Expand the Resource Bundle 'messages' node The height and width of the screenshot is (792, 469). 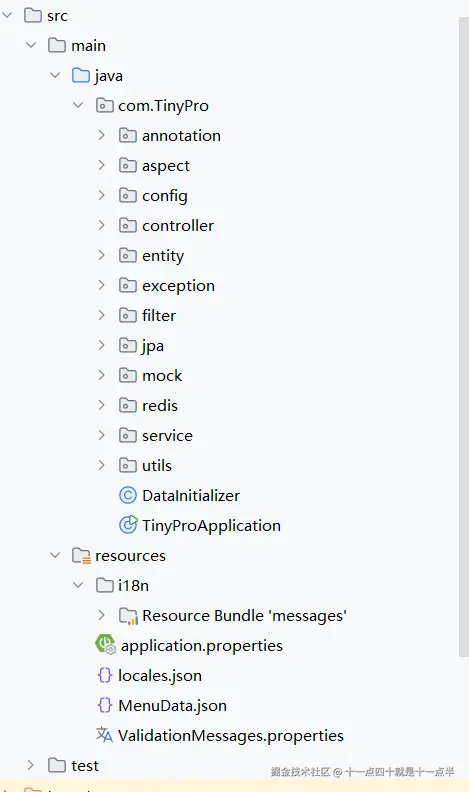(101, 615)
